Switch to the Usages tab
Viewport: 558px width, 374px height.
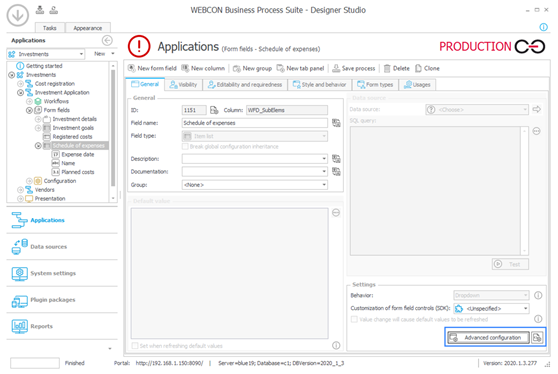(x=417, y=85)
